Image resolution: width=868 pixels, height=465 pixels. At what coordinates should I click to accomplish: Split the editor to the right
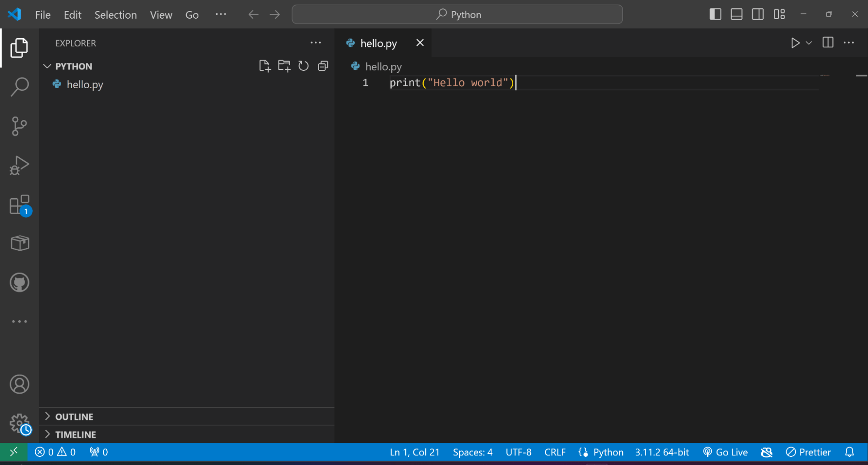click(828, 43)
